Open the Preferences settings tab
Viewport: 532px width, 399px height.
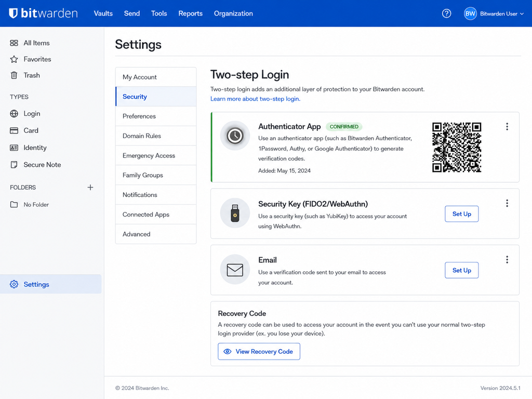(156, 116)
